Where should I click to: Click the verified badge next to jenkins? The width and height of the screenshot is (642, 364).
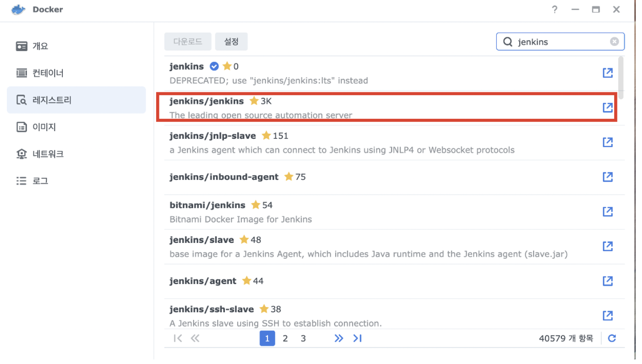click(214, 66)
